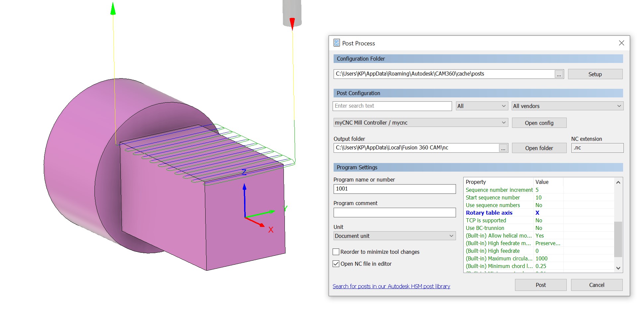Select the Use BC-trunnion property
The width and height of the screenshot is (644, 326).
point(485,228)
